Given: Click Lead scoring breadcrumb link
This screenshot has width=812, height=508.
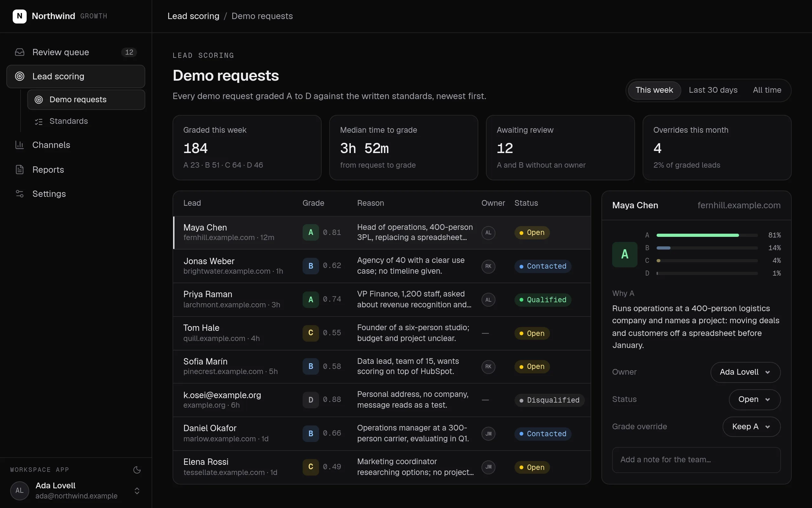Looking at the screenshot, I should click(193, 16).
